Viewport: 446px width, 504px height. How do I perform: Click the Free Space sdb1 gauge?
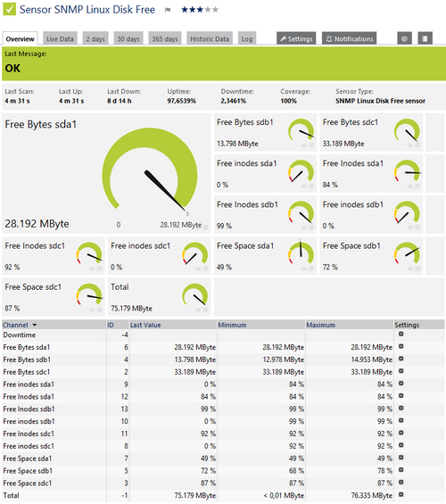tap(408, 254)
